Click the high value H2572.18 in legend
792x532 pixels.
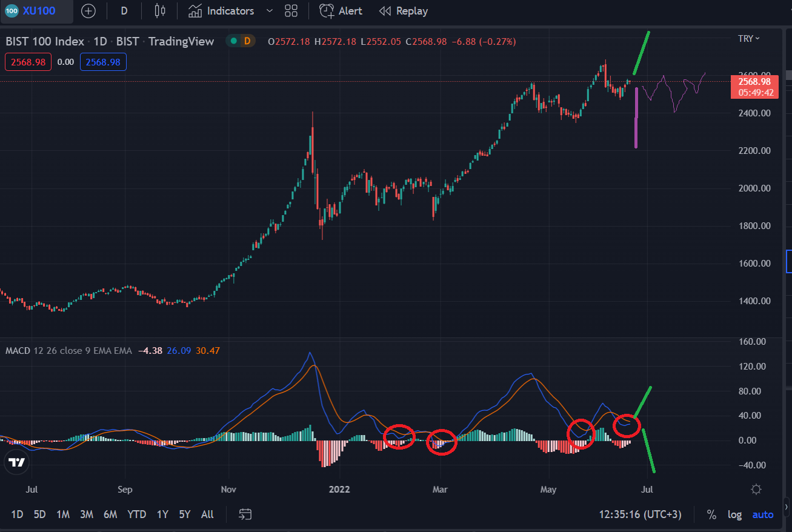(335, 41)
